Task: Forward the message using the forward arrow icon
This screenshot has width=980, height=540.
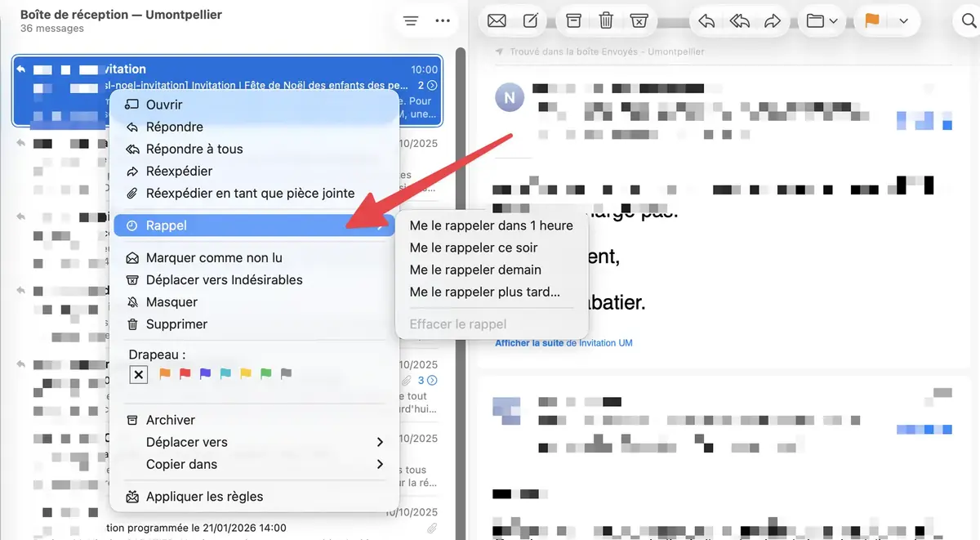Action: pos(773,20)
